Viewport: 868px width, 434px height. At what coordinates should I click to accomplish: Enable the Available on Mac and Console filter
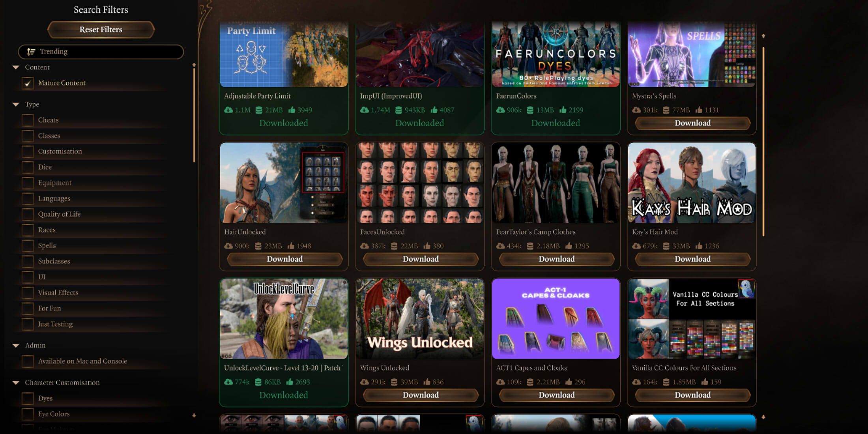coord(28,360)
